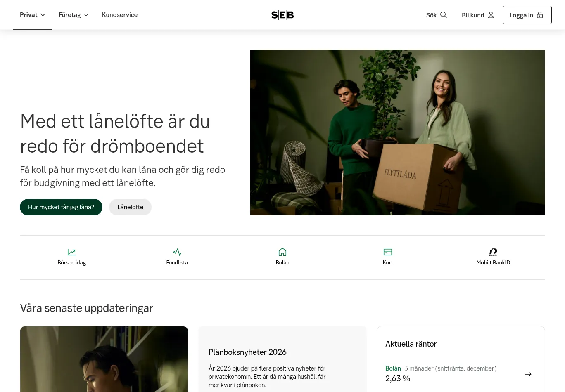Open the Plånboksnyheter 2026 article
Image resolution: width=565 pixels, height=392 pixels.
click(247, 352)
